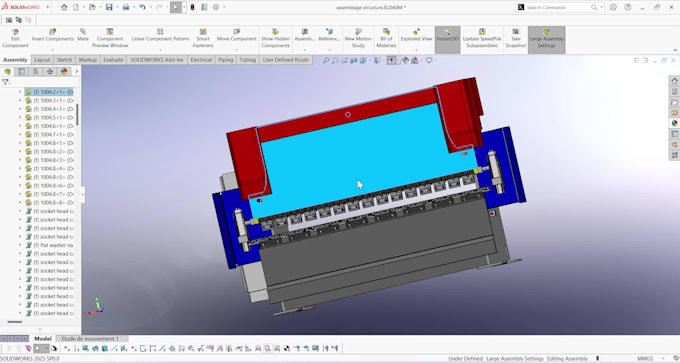Screen dimensions: 680x363
Task: Click the Rebuild traffic light icon
Action: pos(193,7)
